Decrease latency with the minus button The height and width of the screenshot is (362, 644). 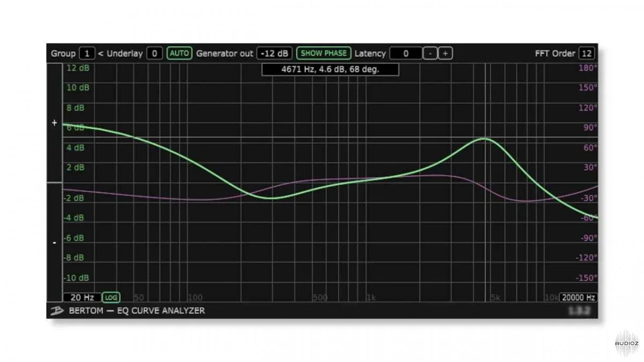(430, 53)
